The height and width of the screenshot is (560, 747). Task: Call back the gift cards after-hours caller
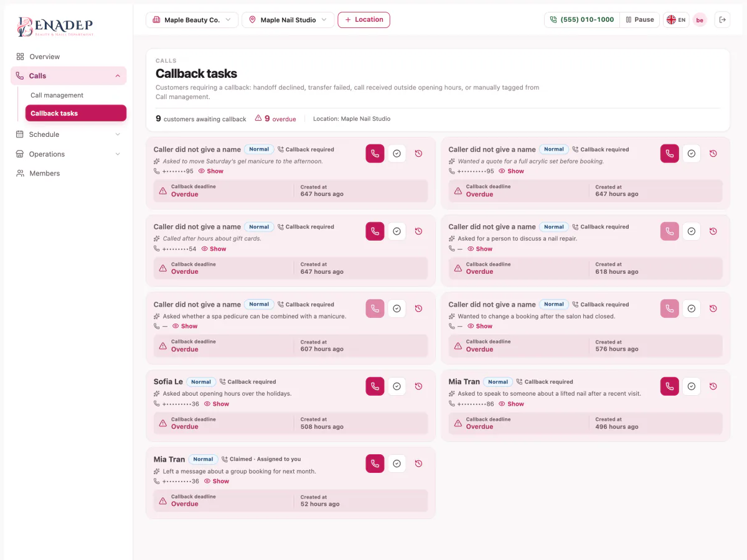pyautogui.click(x=375, y=231)
